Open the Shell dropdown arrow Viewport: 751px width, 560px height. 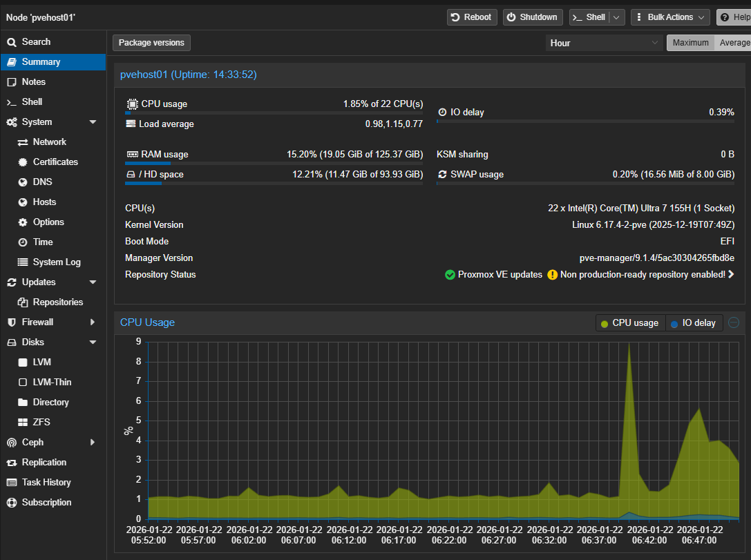[617, 17]
